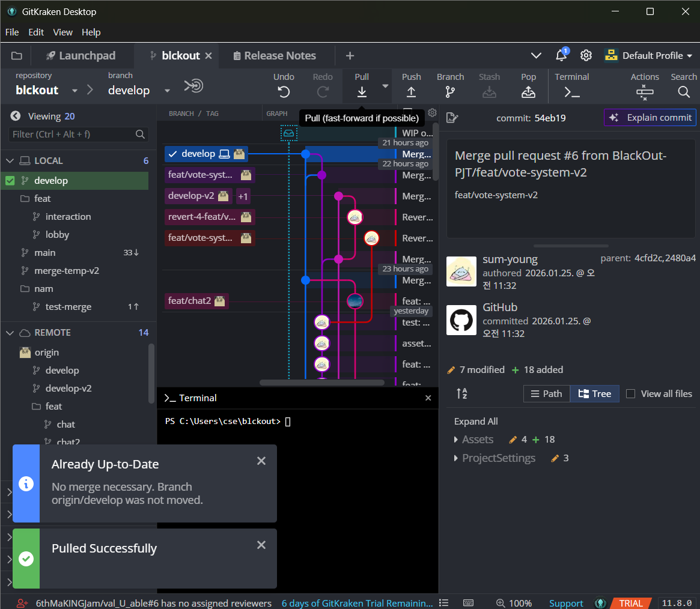The height and width of the screenshot is (609, 700).
Task: Click Expand All in file tree
Action: point(476,421)
